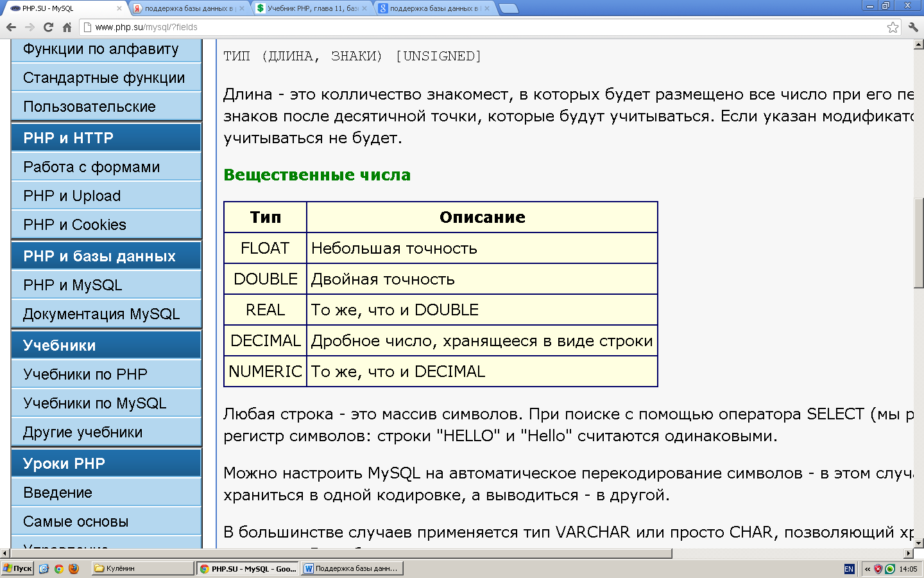Open Кулёмин folder taskbar button
Screen dimensions: 924x578
coord(142,568)
